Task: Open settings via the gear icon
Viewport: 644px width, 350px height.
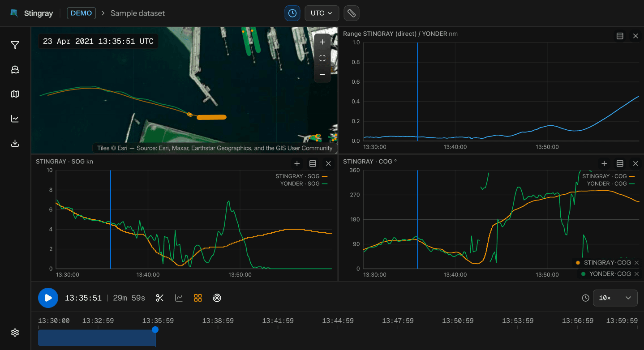Action: point(15,333)
